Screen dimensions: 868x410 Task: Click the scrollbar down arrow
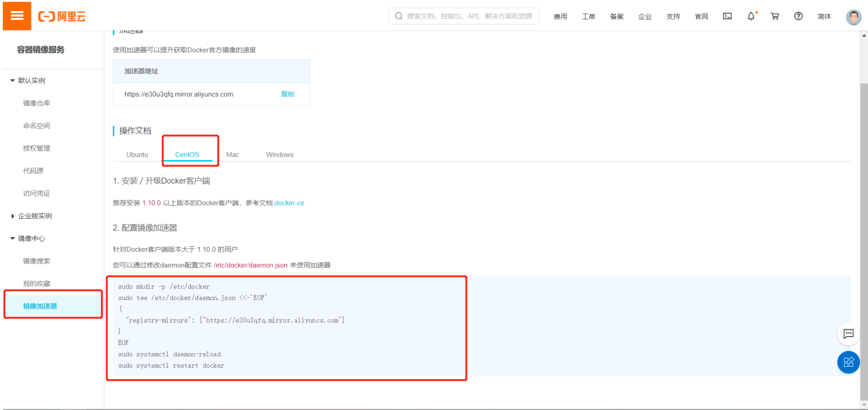[x=864, y=405]
